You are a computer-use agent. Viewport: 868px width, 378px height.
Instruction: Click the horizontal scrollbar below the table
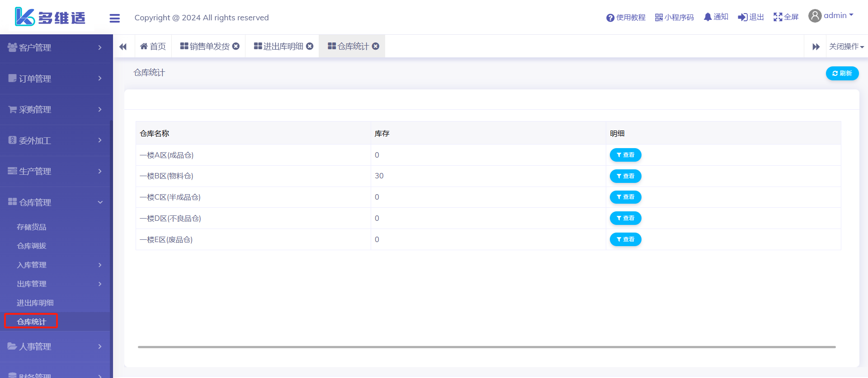[486, 347]
